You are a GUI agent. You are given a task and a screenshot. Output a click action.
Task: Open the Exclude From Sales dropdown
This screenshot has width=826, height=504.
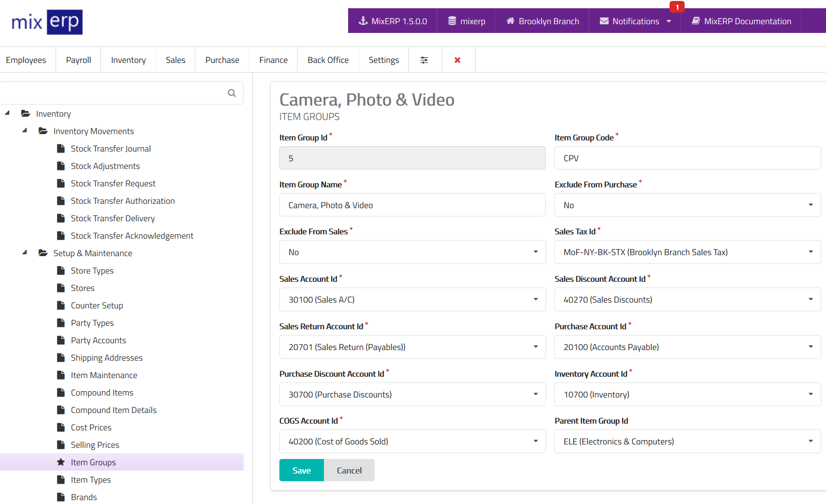(412, 252)
